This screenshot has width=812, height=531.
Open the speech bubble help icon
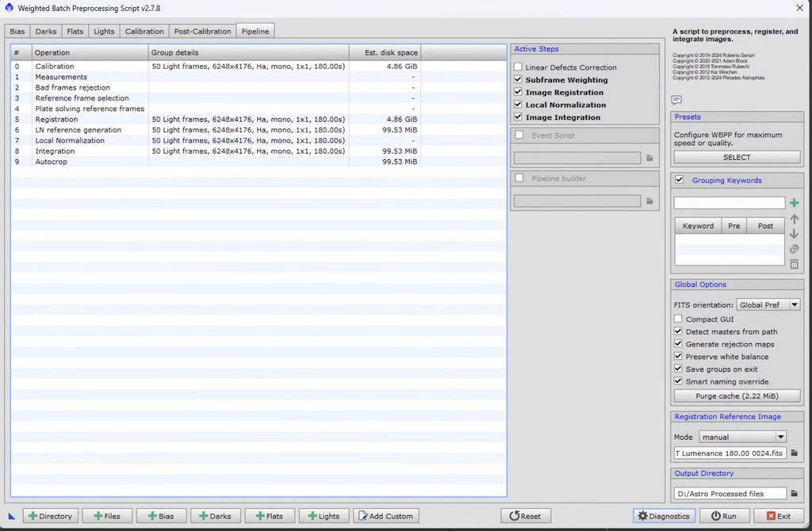(676, 100)
